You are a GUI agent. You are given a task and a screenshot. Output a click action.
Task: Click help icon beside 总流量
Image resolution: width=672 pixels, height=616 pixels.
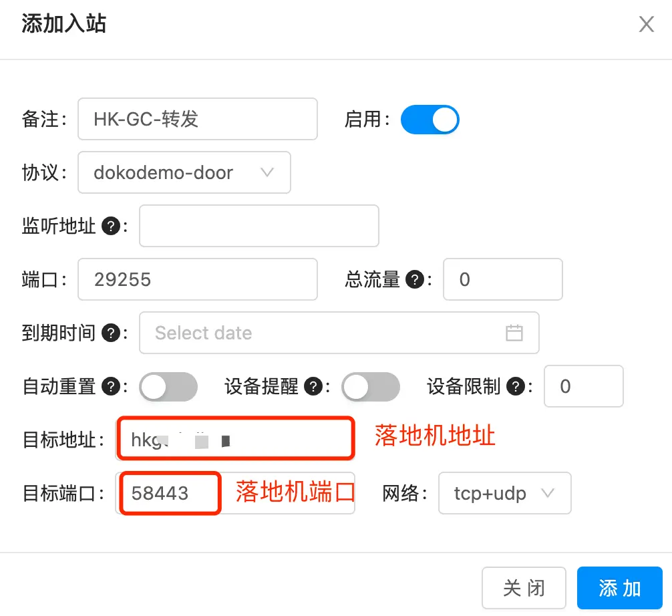click(x=415, y=280)
